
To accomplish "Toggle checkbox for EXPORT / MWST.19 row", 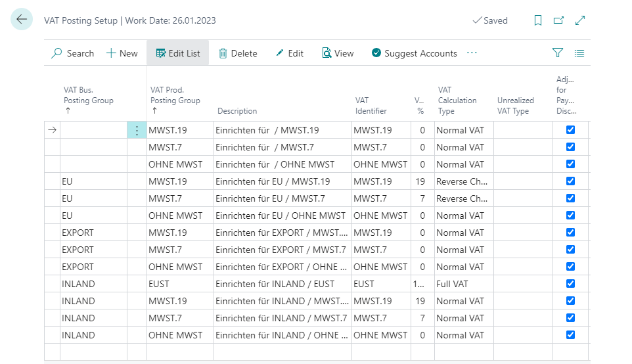I will pyautogui.click(x=570, y=232).
